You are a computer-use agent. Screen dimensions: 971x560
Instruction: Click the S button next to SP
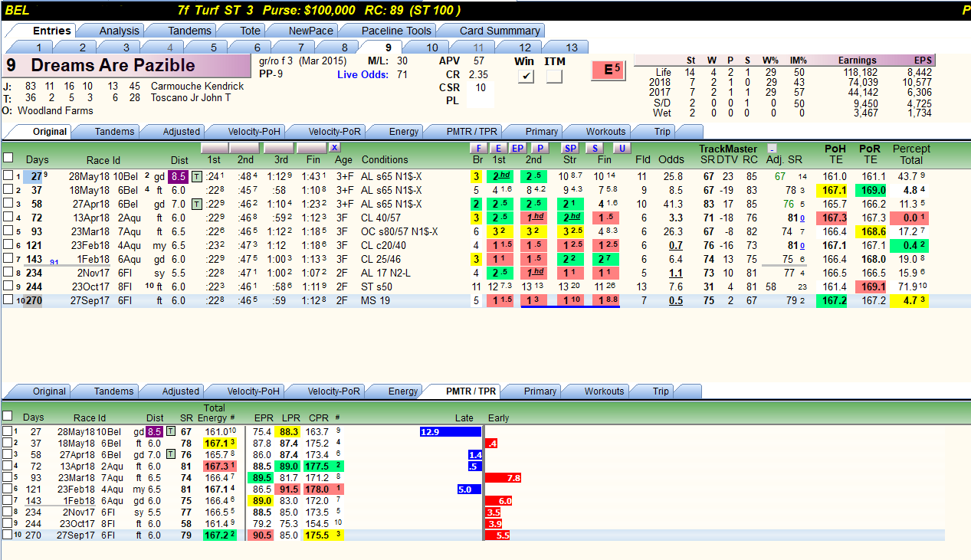tap(595, 148)
